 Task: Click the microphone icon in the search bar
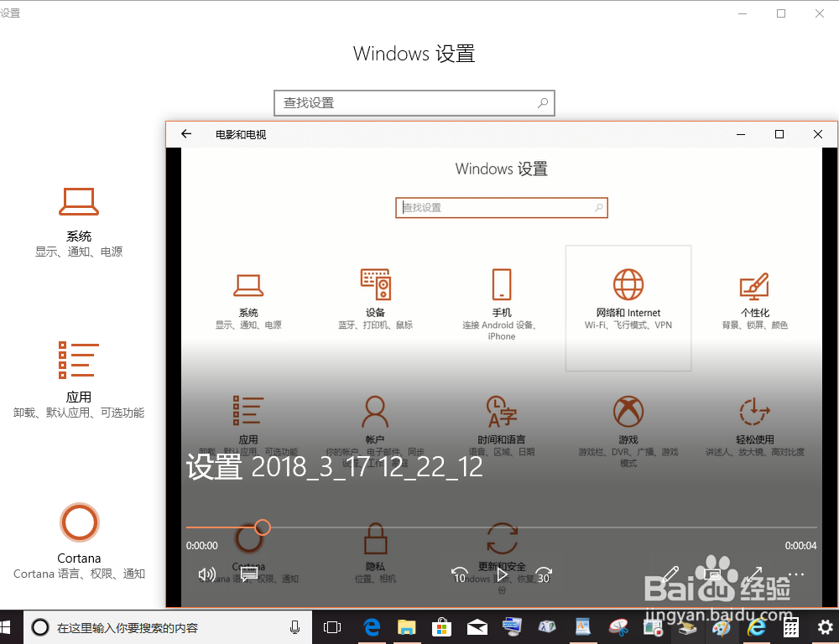point(294,626)
